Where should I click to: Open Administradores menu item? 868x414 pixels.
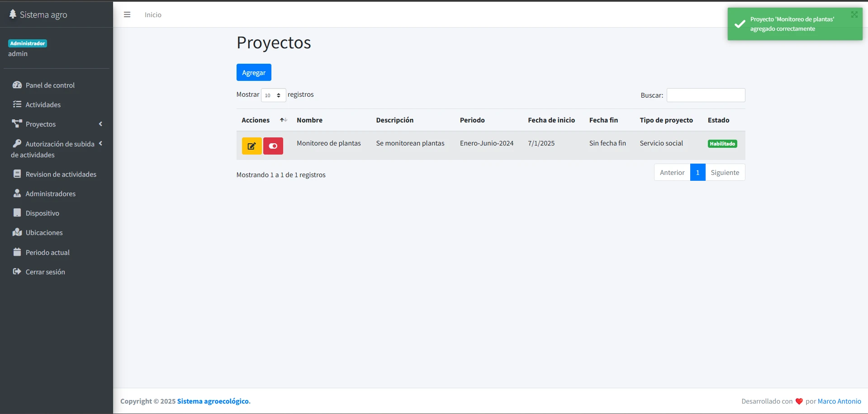pos(57,193)
